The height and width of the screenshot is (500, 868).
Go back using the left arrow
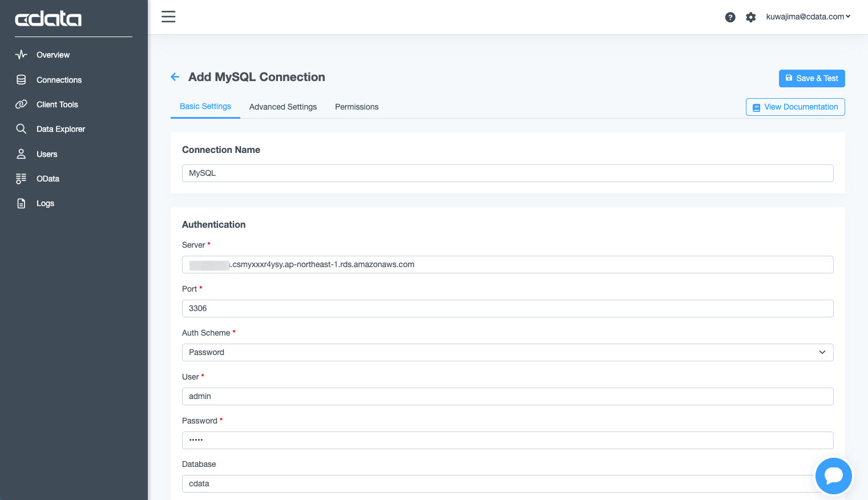(x=175, y=77)
